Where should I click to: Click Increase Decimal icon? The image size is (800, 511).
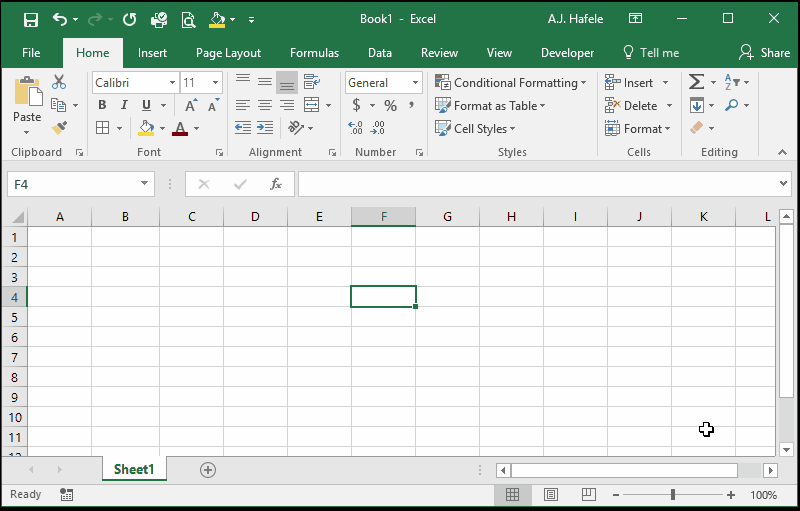(x=355, y=127)
